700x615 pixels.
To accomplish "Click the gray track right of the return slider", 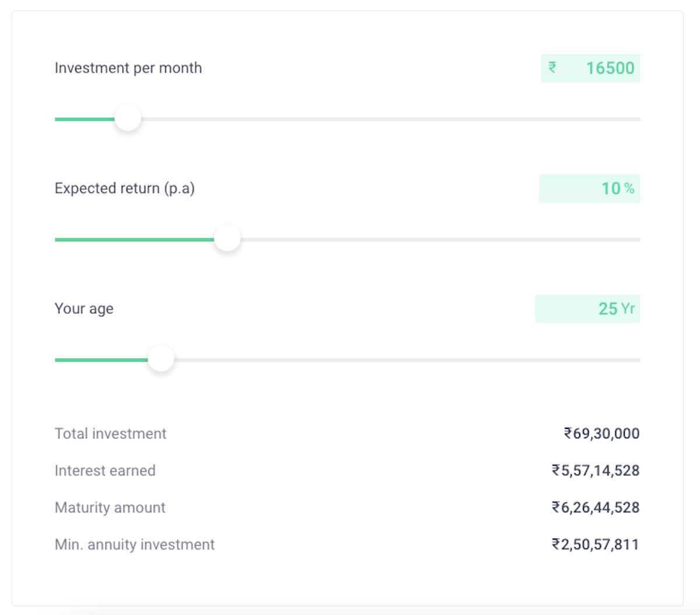I will point(437,239).
